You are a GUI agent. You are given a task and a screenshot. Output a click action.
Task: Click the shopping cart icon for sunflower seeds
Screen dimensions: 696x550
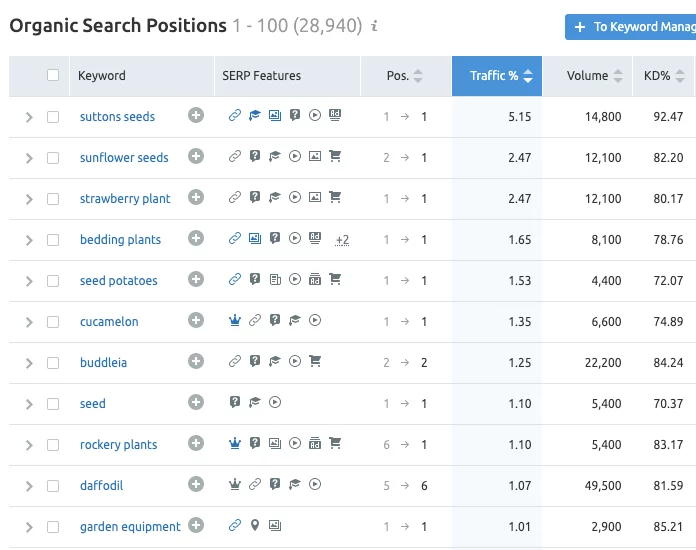335,157
